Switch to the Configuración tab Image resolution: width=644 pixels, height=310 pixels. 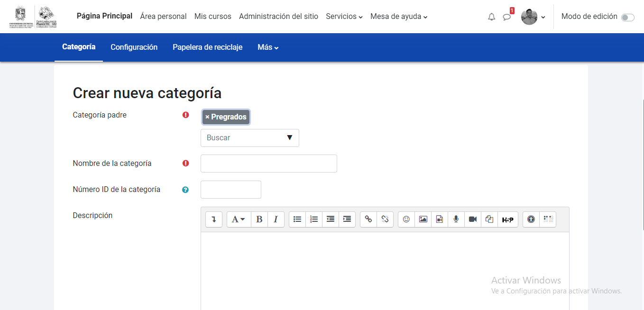click(x=134, y=47)
